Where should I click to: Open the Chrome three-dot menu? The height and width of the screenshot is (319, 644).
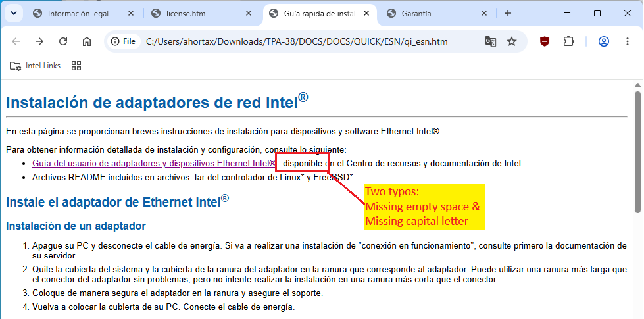627,41
